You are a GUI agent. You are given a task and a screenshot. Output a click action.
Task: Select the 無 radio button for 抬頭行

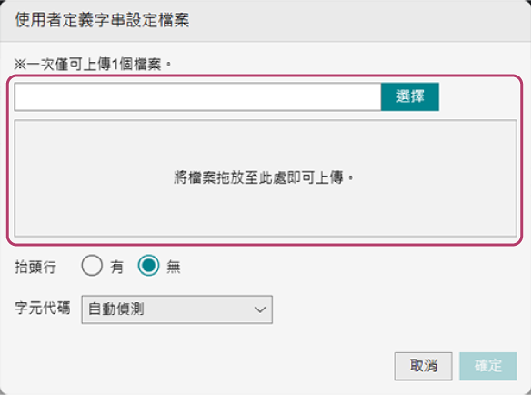coord(148,266)
